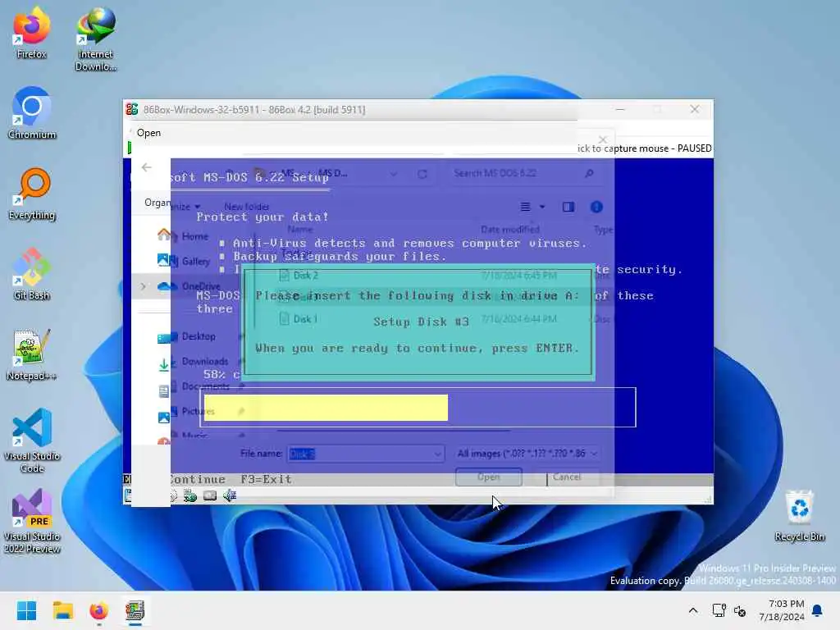Open the Chromium desktop shortcut
Image resolution: width=840 pixels, height=630 pixels.
32,113
